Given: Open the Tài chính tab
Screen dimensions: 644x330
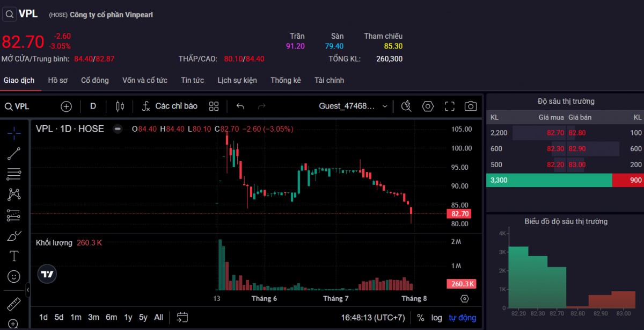Looking at the screenshot, I should pyautogui.click(x=329, y=80).
